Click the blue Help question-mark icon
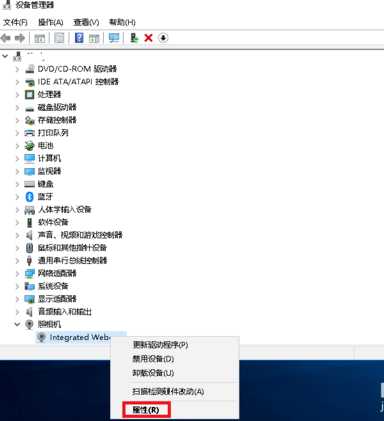The height and width of the screenshot is (421, 384). tap(79, 38)
